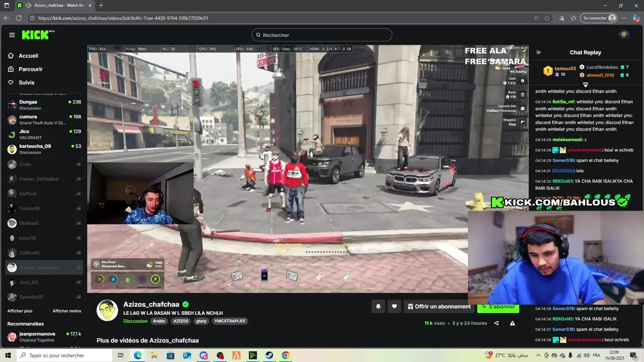Open cumura channel in sidebar
The image size is (644, 362).
[x=44, y=120]
